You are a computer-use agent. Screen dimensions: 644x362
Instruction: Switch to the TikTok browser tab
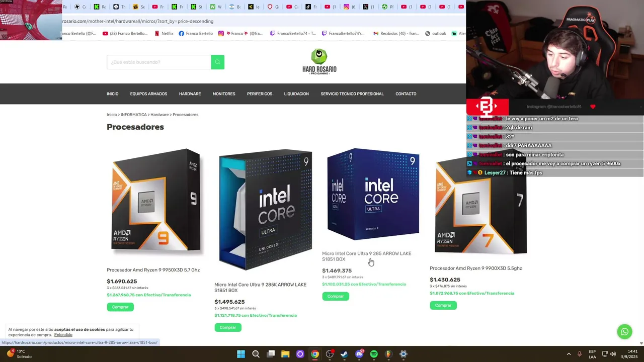311,7
